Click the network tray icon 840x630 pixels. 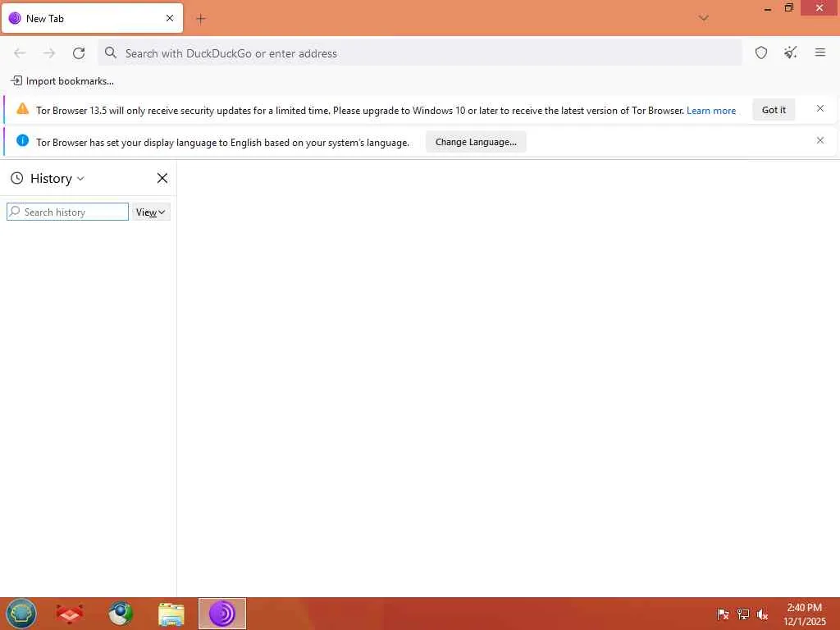click(x=742, y=614)
